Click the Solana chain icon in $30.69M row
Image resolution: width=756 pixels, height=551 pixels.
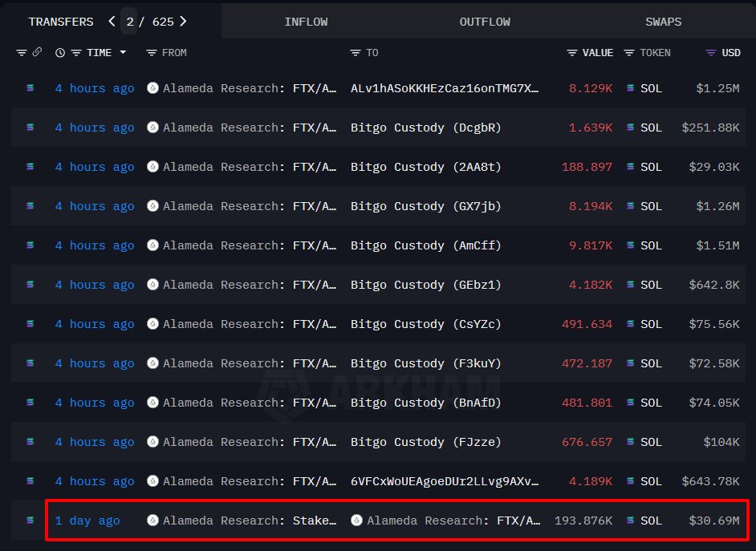click(30, 521)
